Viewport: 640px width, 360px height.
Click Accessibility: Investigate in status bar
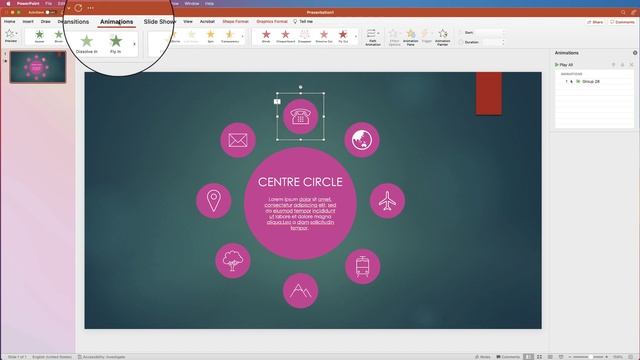102,357
